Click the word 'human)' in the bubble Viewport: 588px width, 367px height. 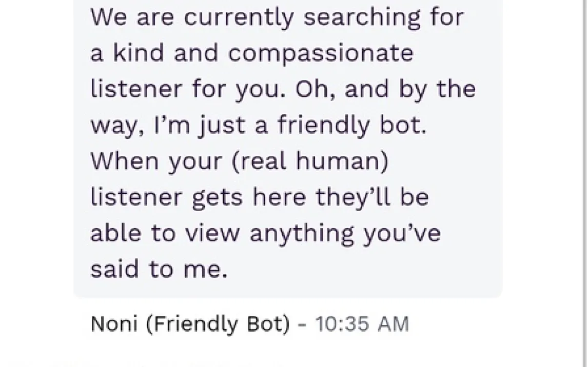click(342, 161)
